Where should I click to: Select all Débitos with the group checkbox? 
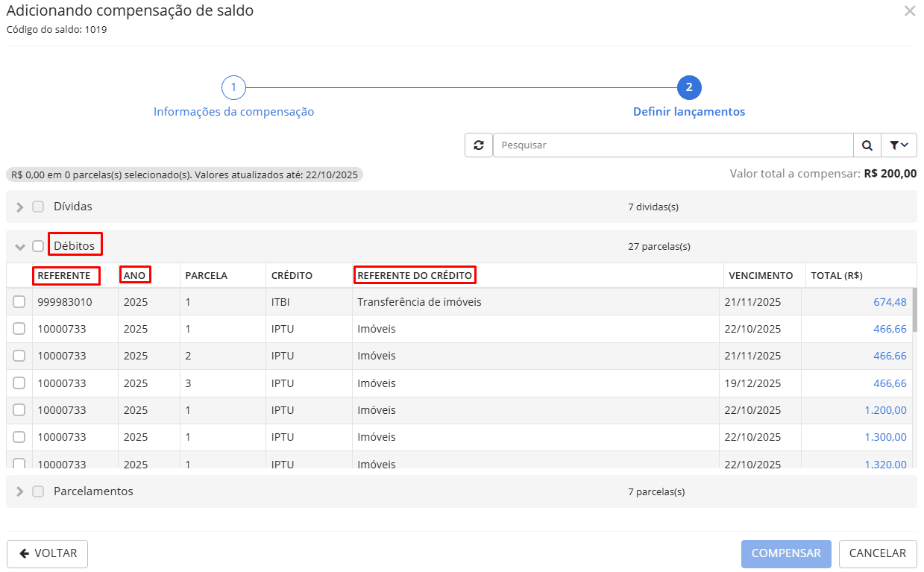point(38,246)
